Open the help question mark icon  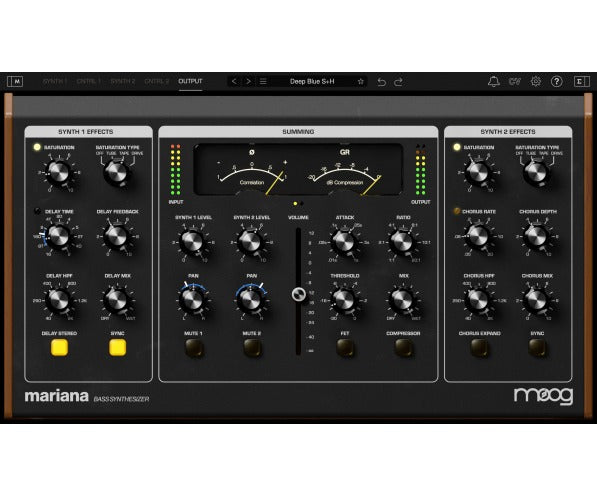pos(557,82)
